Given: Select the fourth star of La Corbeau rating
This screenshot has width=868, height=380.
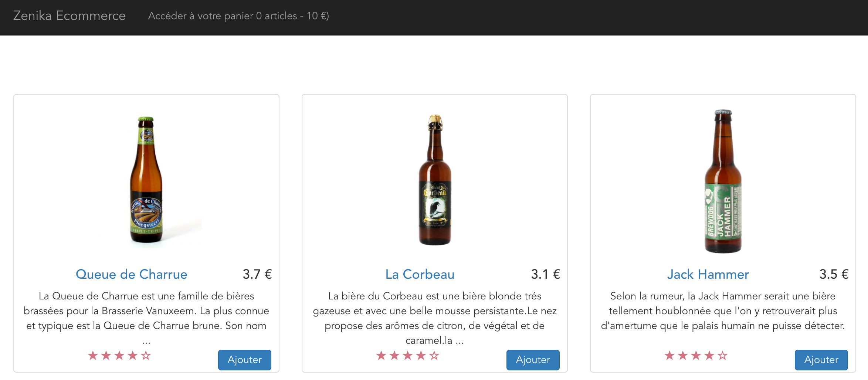Looking at the screenshot, I should click(421, 356).
